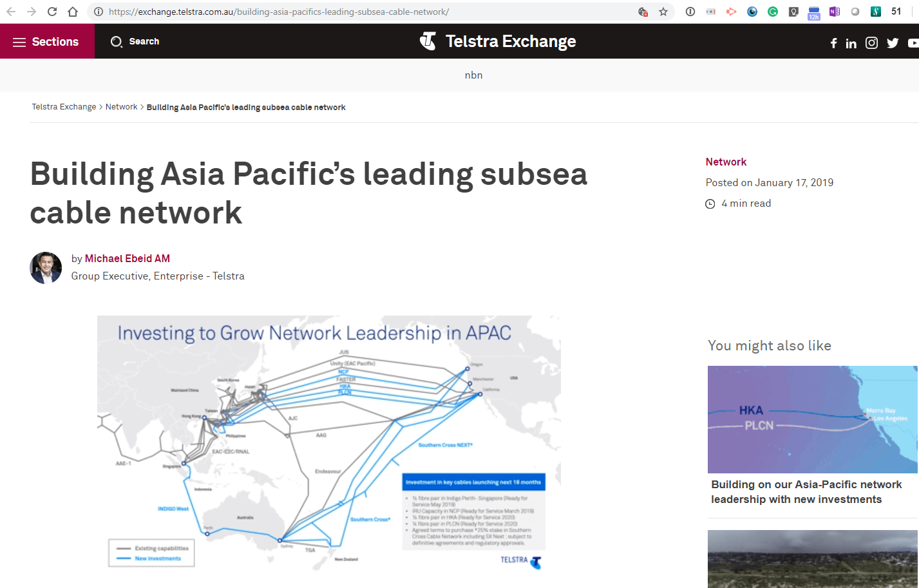
Task: Open author link Michael Ebeid AM
Action: pos(127,258)
